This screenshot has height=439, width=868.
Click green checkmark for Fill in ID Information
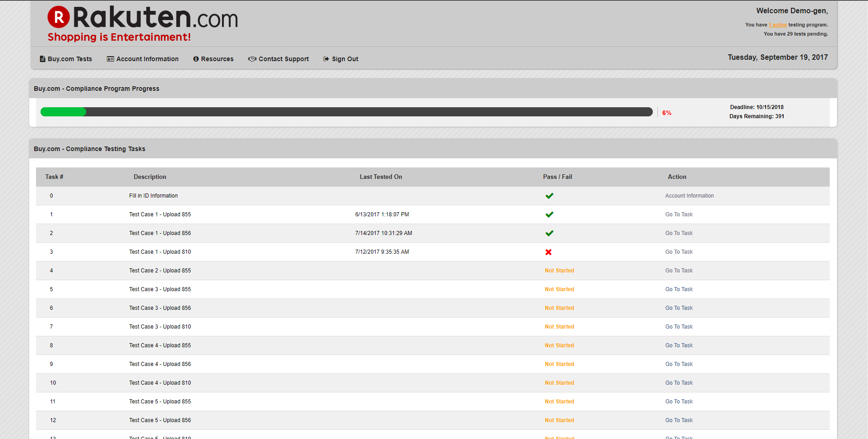click(549, 196)
